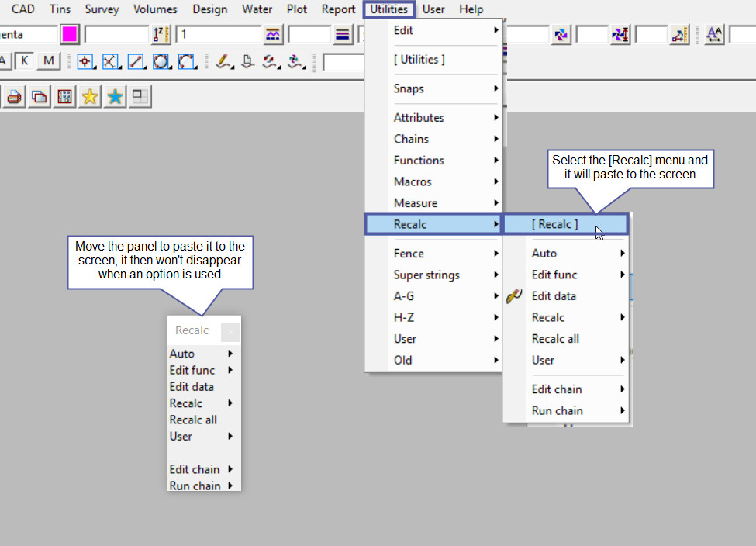Click the printer plot icon
The width and height of the screenshot is (756, 546).
[x=15, y=97]
